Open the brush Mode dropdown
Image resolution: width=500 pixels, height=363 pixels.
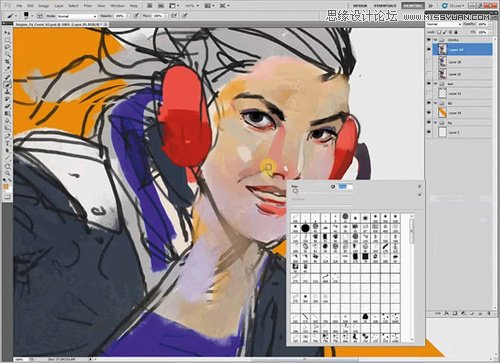tap(77, 16)
